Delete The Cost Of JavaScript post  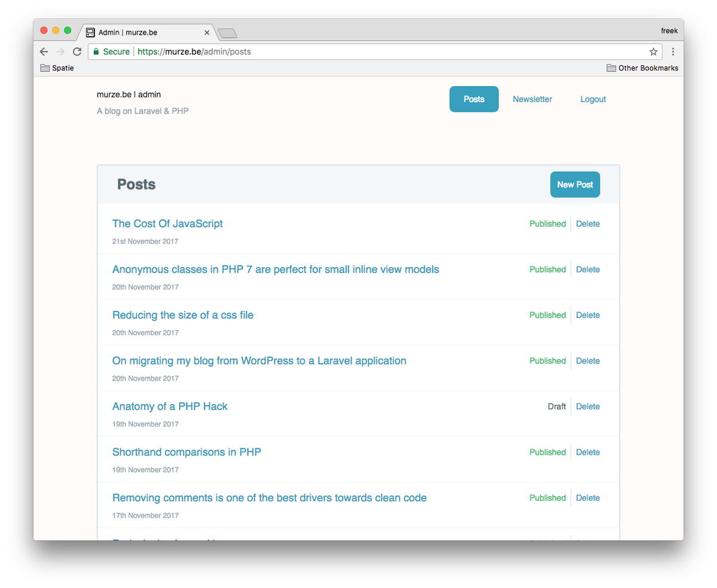[588, 223]
